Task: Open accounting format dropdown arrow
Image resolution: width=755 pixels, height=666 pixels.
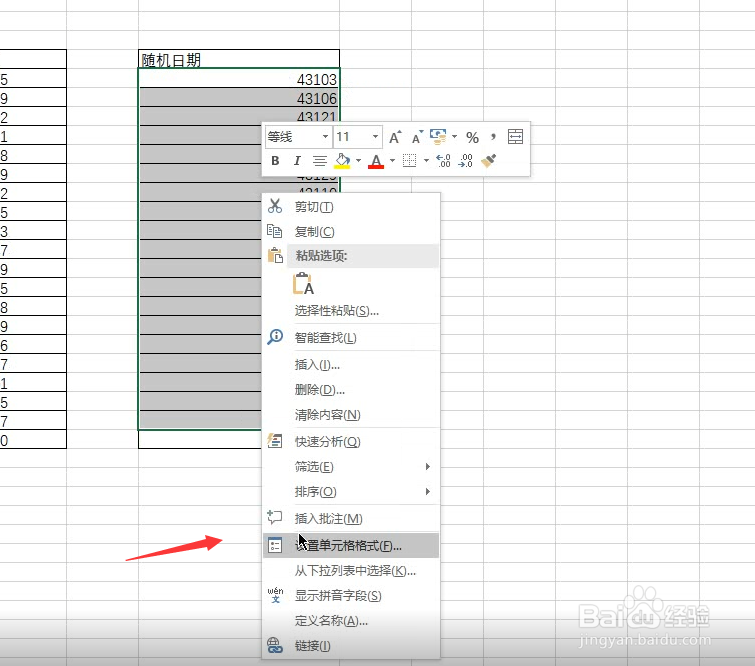Action: coord(454,137)
